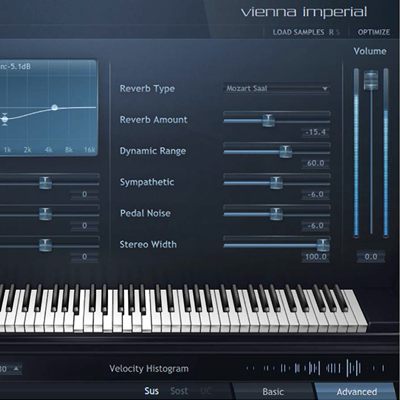The width and height of the screenshot is (400, 400).
Task: Click the R indicator next to LOAD SAMPLES
Action: pyautogui.click(x=331, y=32)
